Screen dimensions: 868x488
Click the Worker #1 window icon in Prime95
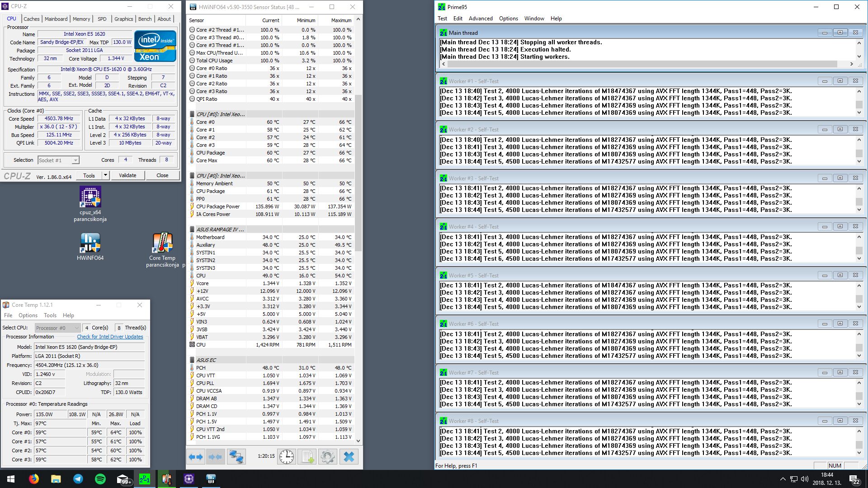[x=443, y=81]
